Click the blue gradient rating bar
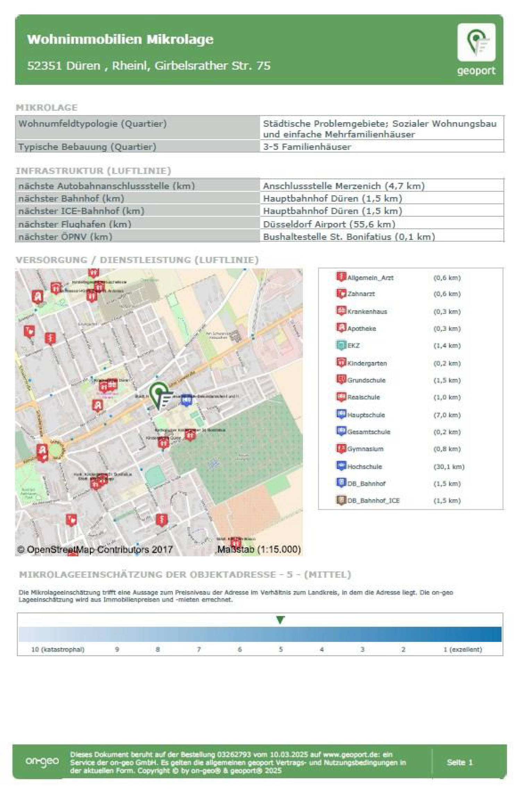 tap(260, 634)
